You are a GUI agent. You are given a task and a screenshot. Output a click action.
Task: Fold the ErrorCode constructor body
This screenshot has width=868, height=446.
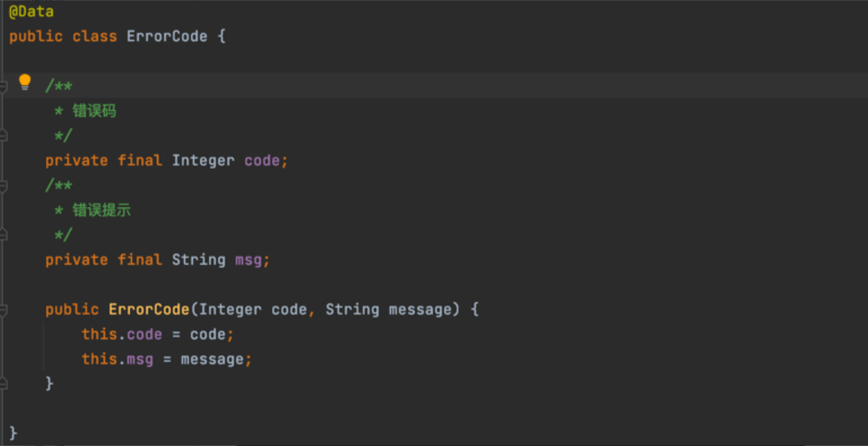pyautogui.click(x=4, y=310)
